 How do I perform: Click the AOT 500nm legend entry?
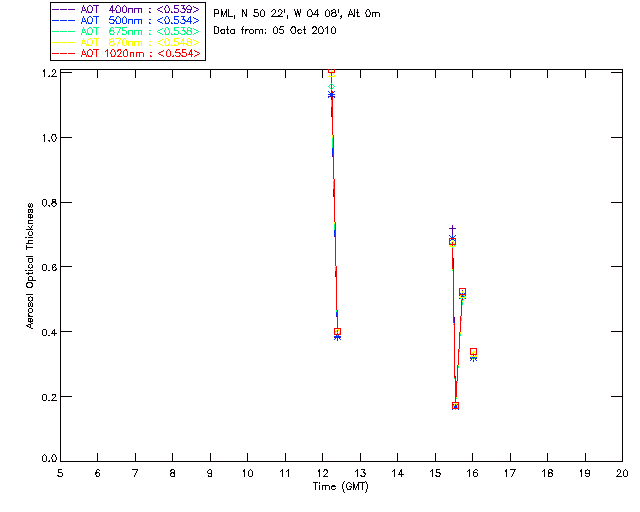(x=126, y=20)
